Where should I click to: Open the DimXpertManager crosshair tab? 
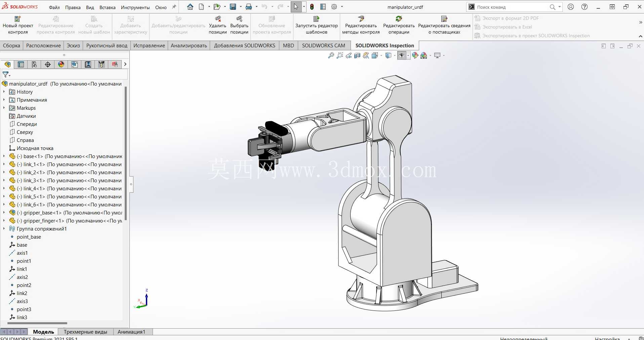click(x=48, y=64)
